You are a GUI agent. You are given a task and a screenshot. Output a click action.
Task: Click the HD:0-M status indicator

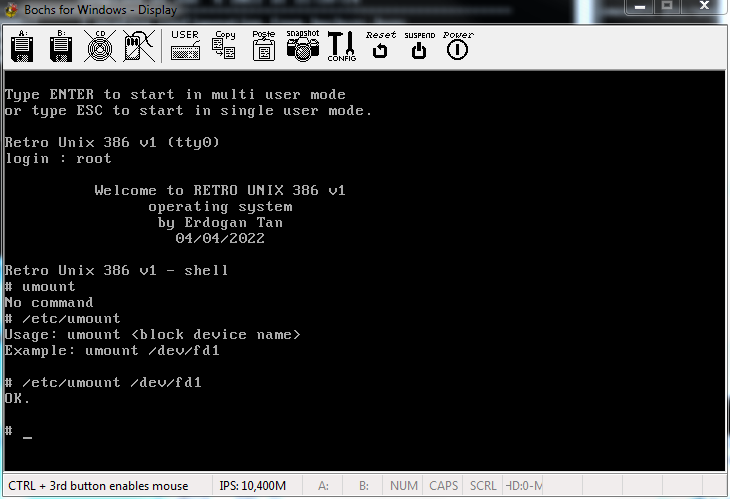[x=523, y=486]
